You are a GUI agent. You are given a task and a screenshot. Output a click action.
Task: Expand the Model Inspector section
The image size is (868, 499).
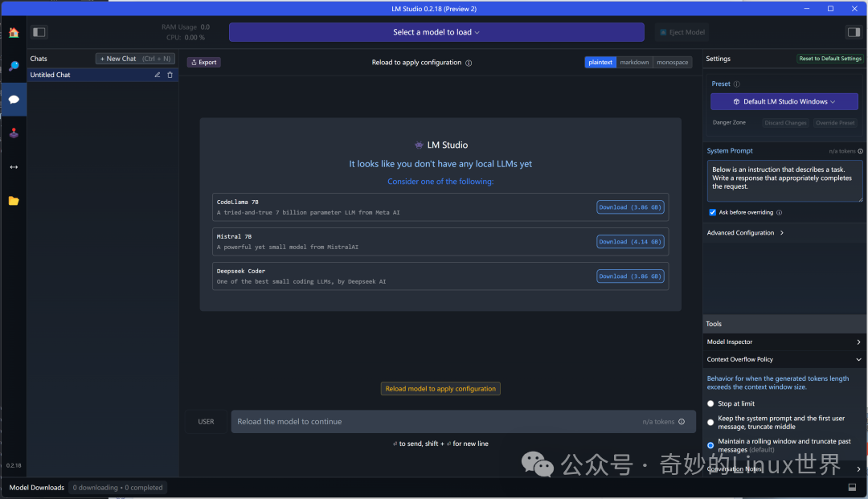pos(784,342)
